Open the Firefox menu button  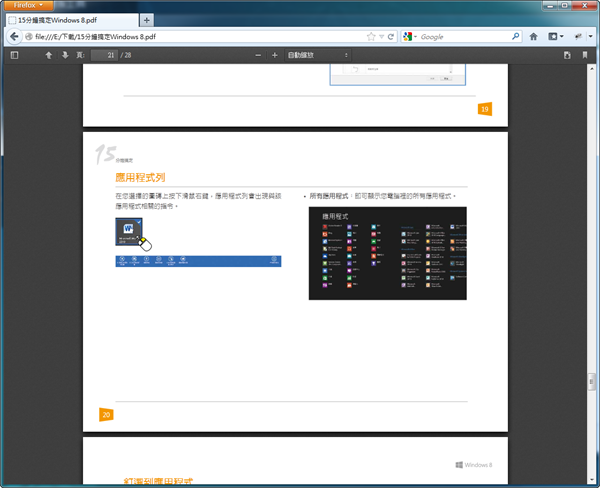[x=28, y=5]
